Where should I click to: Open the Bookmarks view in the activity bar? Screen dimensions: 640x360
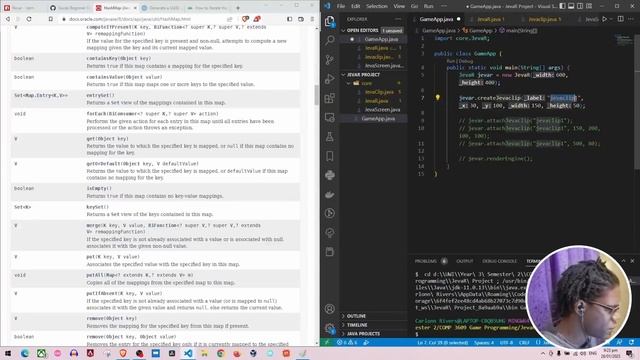pos(330,156)
